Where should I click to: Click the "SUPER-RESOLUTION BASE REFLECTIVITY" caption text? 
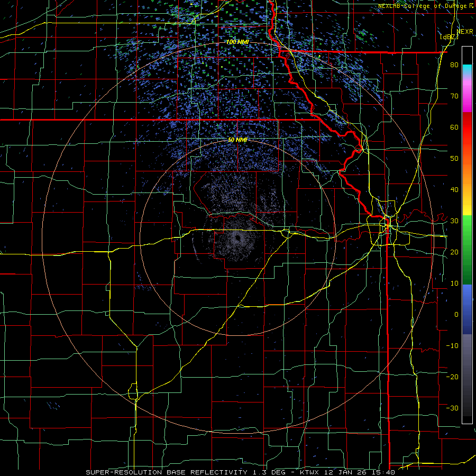pyautogui.click(x=167, y=472)
